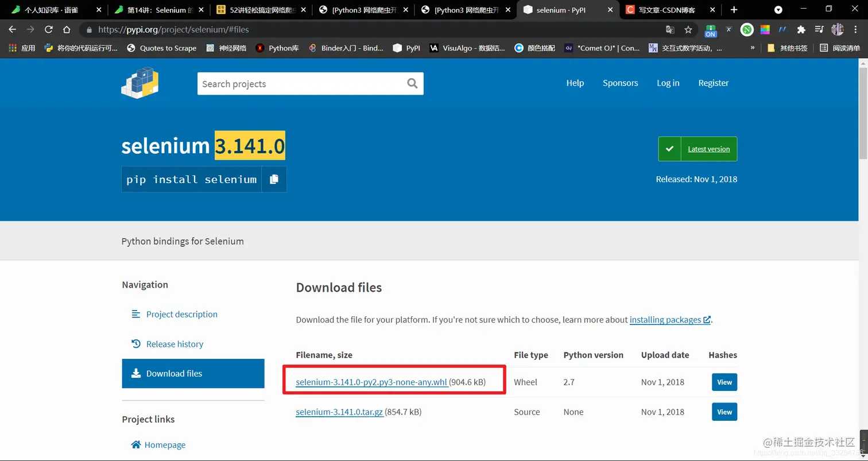Open the Help page

point(575,83)
